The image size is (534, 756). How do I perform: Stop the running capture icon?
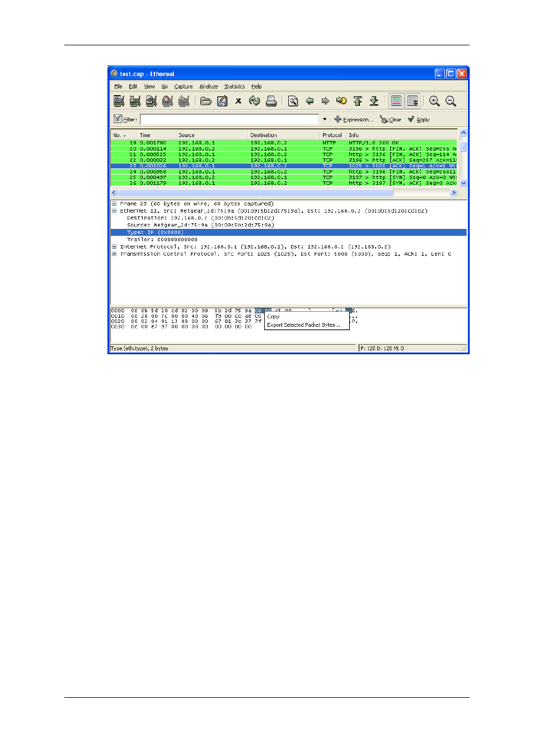tap(167, 101)
